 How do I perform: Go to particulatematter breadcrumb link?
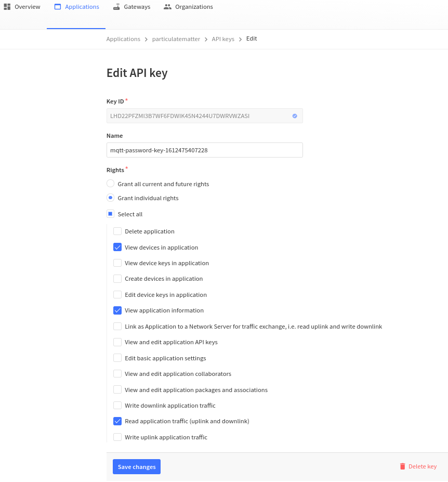pos(176,39)
